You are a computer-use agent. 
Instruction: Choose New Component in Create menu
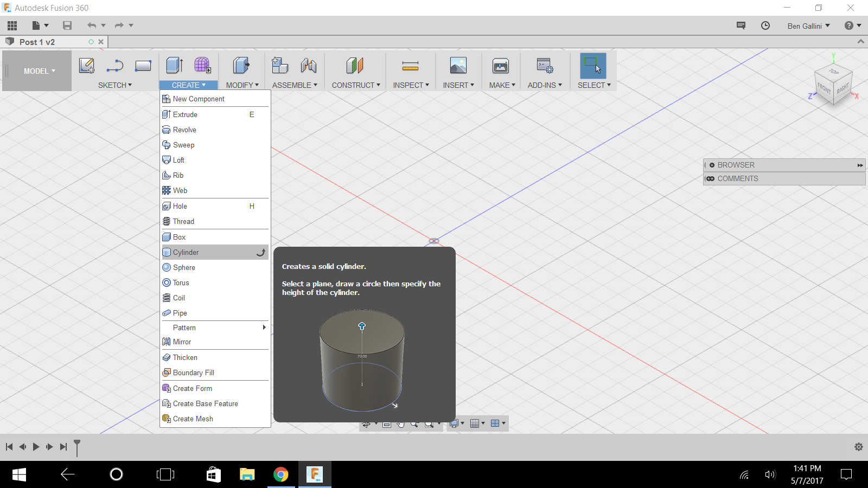(215, 99)
